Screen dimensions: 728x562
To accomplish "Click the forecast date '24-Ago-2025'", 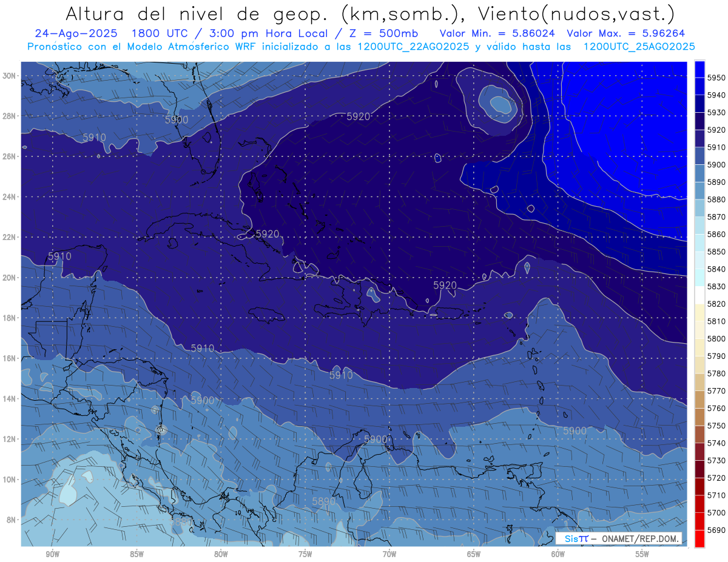I will (x=75, y=33).
